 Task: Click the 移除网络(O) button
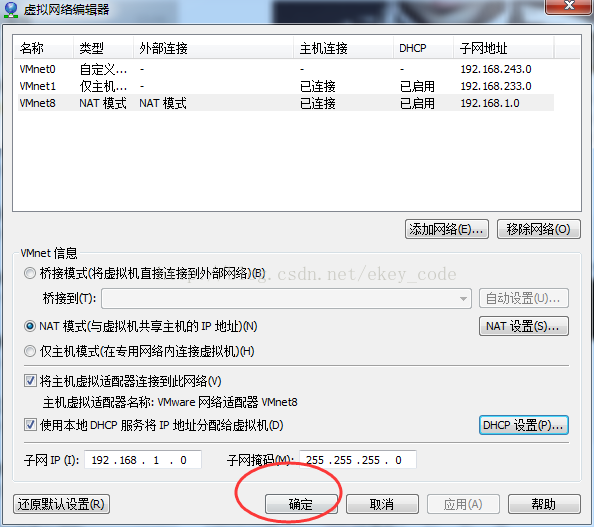538,229
